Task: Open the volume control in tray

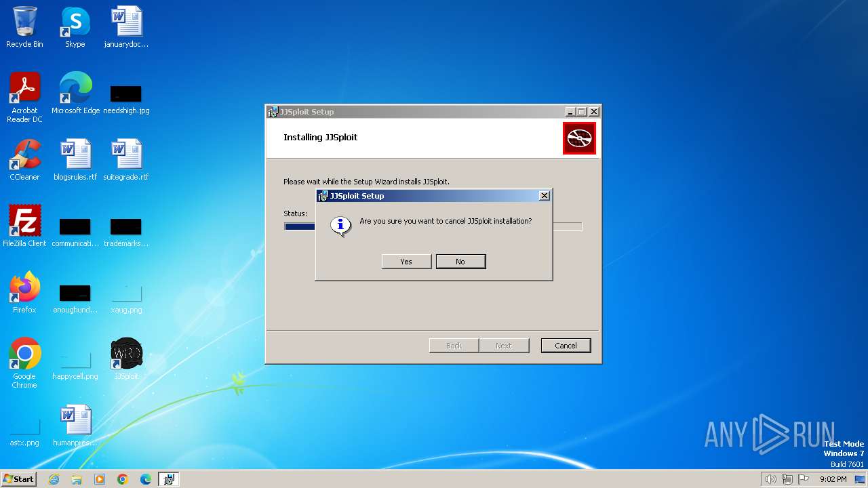Action: [770, 479]
